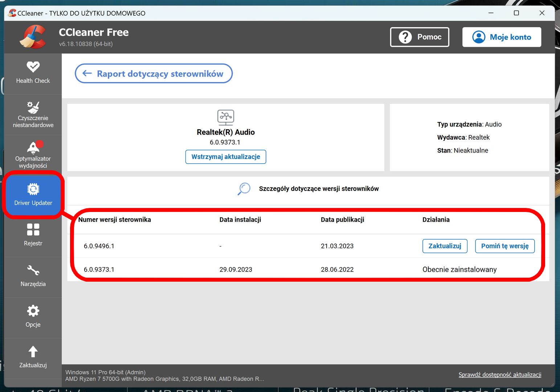The width and height of the screenshot is (560, 392).
Task: Minimize the CCleaner window
Action: point(491,13)
